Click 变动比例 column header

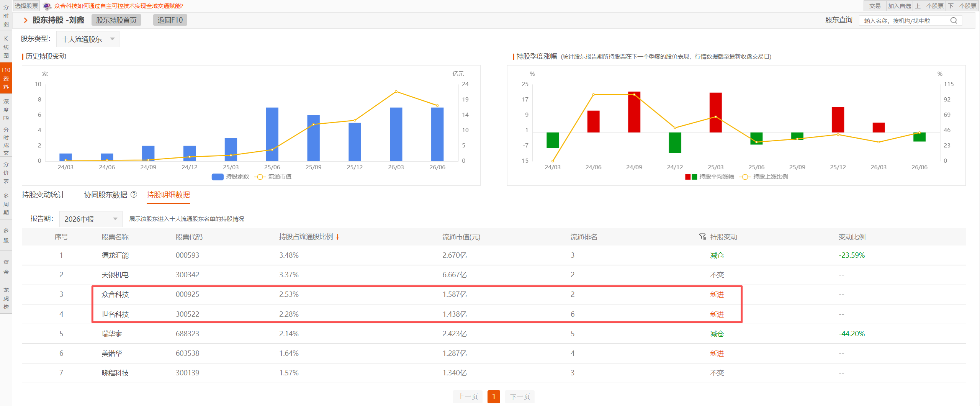852,237
